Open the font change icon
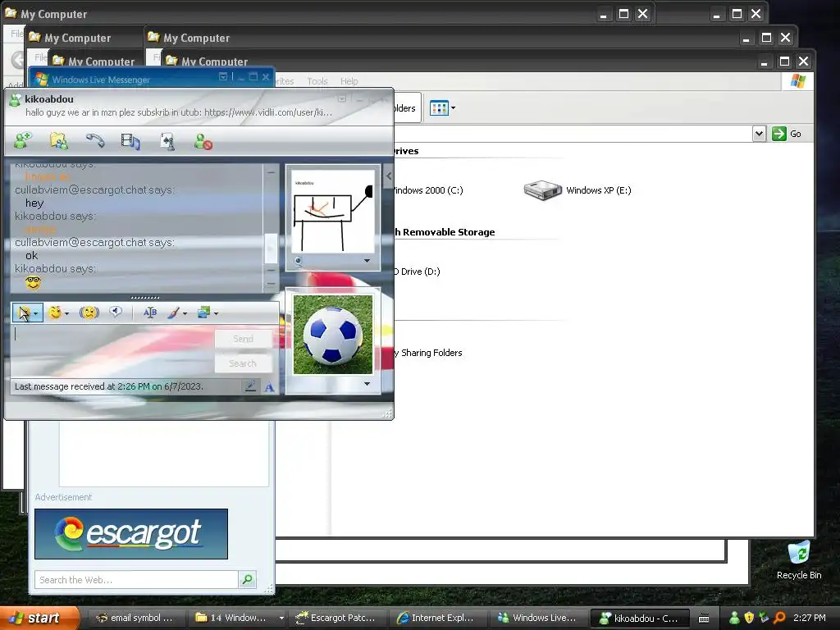Screen dimensions: 840x630 click(150, 313)
